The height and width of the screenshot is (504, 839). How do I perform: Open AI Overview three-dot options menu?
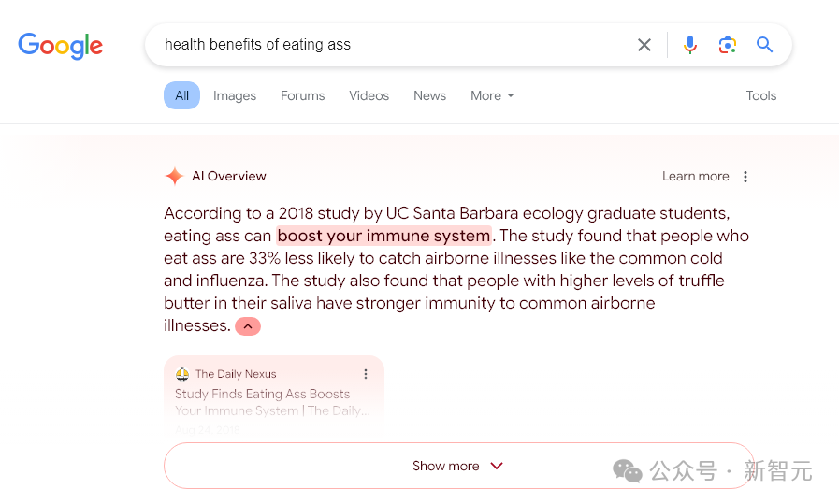pyautogui.click(x=745, y=177)
